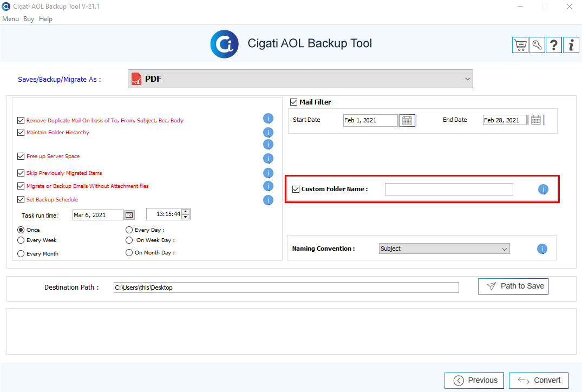Open the Start Date calendar picker
The height and width of the screenshot is (392, 582).
(x=407, y=120)
